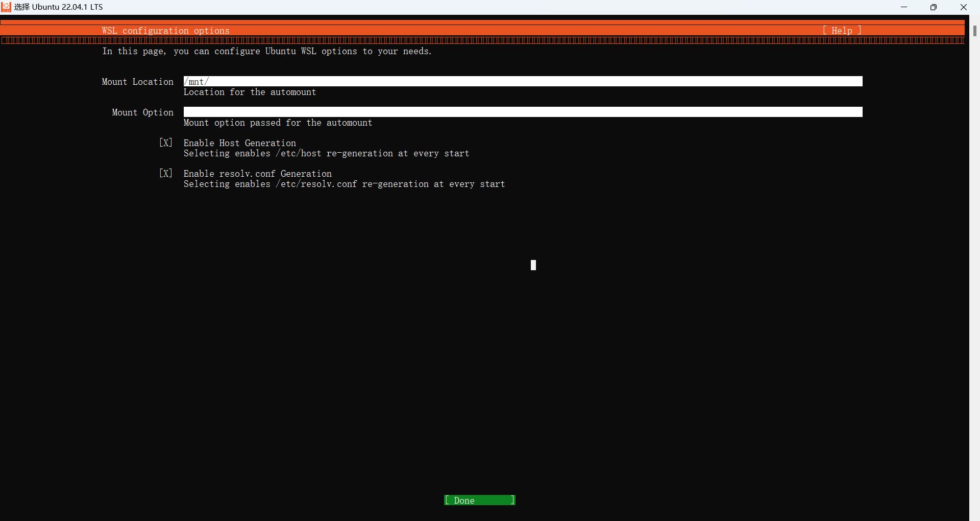Minimize the Ubuntu 22.04.1 LTS window
980x521 pixels.
coord(904,7)
